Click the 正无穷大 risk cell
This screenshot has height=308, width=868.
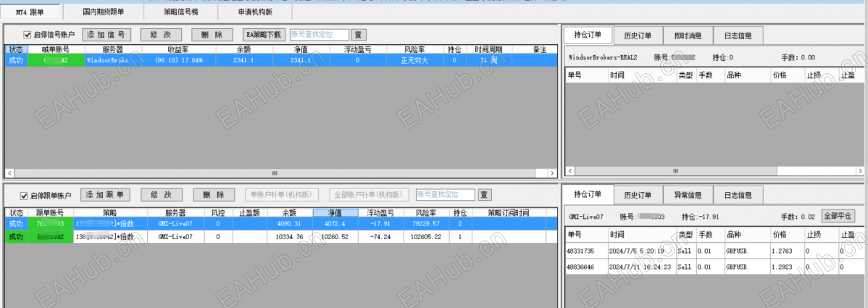pos(414,60)
